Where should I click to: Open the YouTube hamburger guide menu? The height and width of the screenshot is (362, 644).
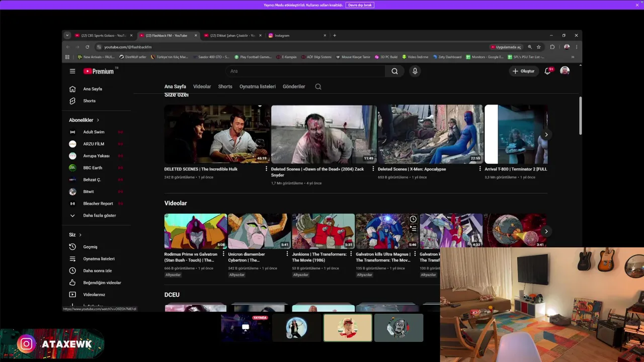pyautogui.click(x=72, y=71)
